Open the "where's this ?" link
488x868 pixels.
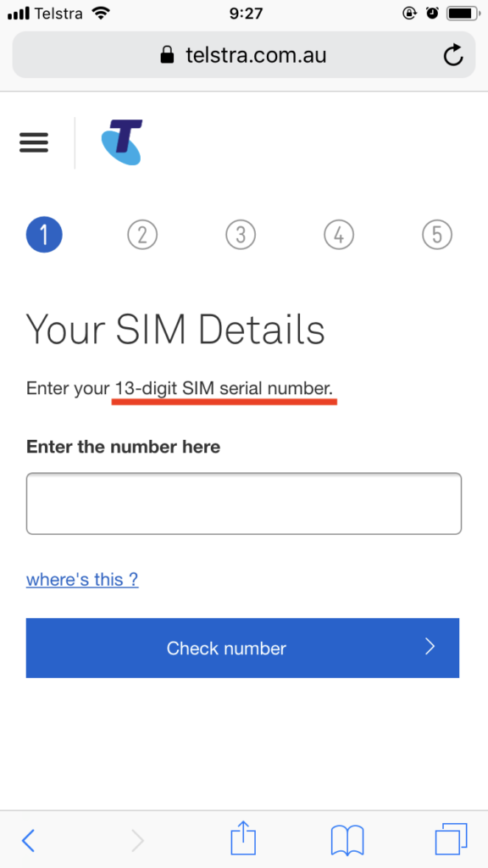82,580
